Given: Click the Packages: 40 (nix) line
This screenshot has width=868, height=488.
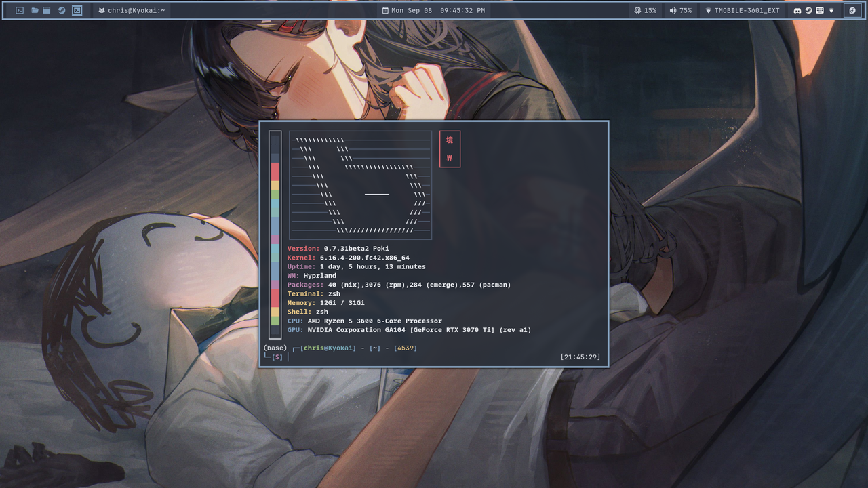Looking at the screenshot, I should 399,285.
